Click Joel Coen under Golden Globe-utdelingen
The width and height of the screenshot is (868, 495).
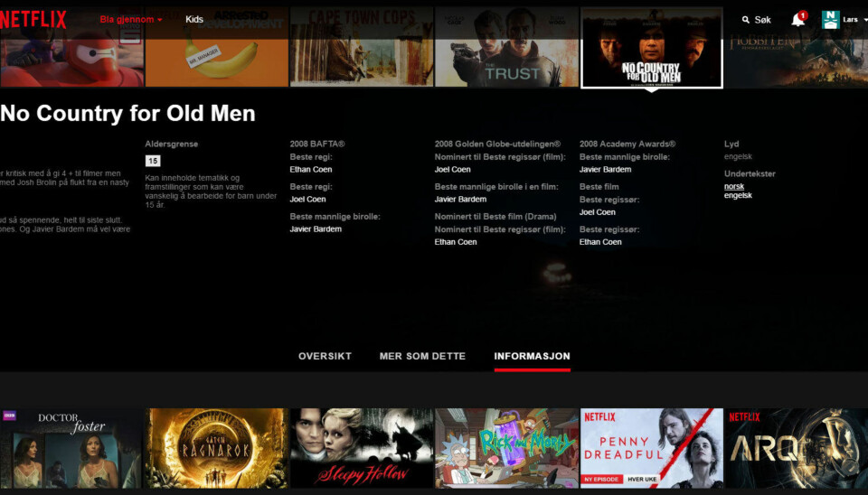click(x=452, y=169)
